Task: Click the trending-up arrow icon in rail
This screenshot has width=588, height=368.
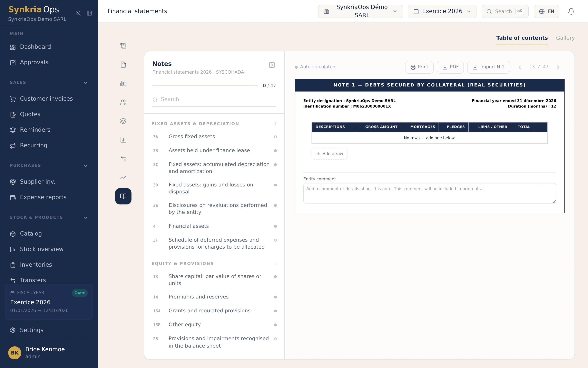Action: [x=123, y=177]
